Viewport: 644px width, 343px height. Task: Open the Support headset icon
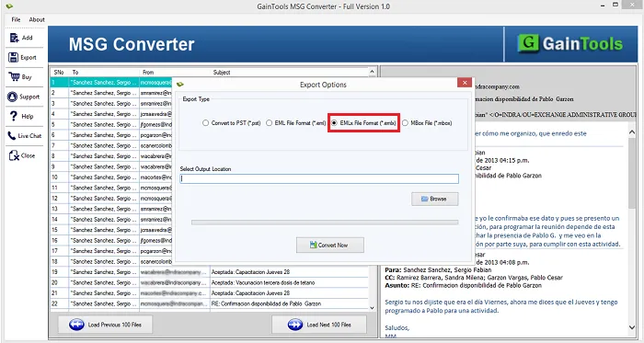click(x=13, y=97)
